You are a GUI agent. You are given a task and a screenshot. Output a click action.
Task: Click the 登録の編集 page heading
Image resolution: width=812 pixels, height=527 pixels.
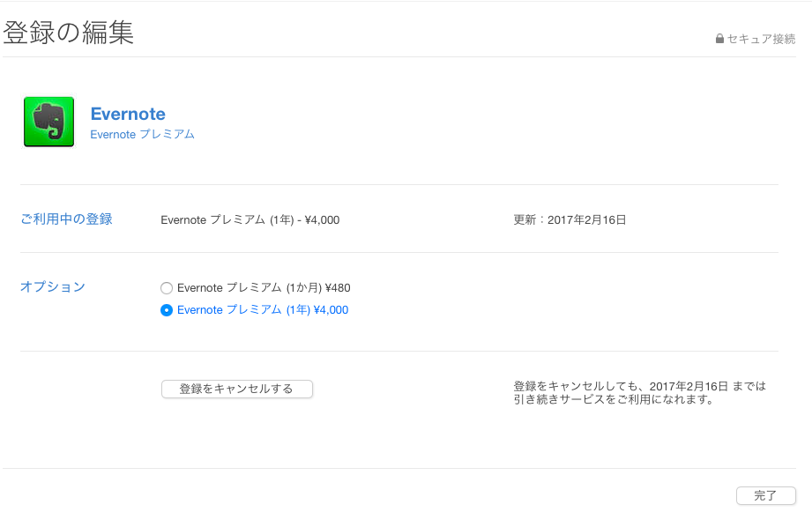point(69,33)
